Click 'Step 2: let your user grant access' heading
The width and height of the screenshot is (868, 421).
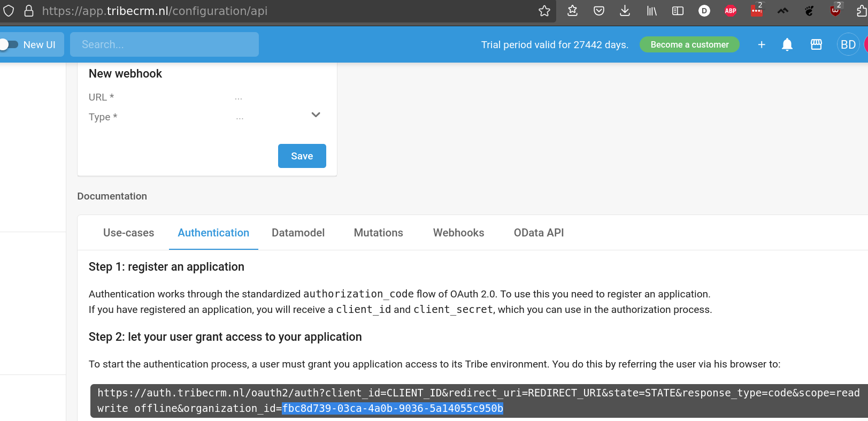(225, 336)
